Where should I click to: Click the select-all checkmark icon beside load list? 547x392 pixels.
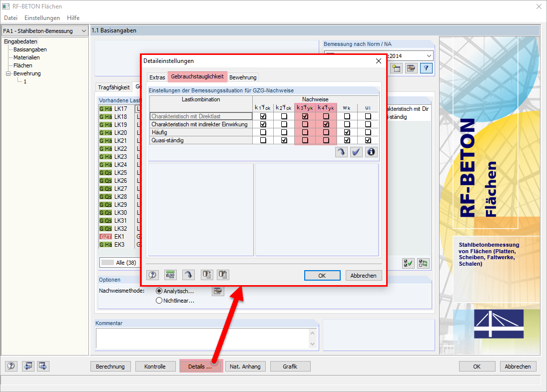[x=408, y=263]
